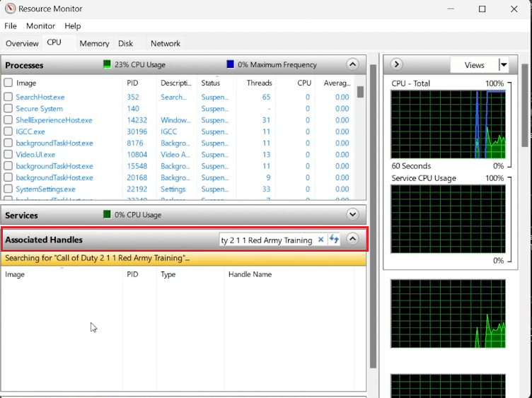The image size is (532, 398).
Task: Click the Views button
Action: 474,65
